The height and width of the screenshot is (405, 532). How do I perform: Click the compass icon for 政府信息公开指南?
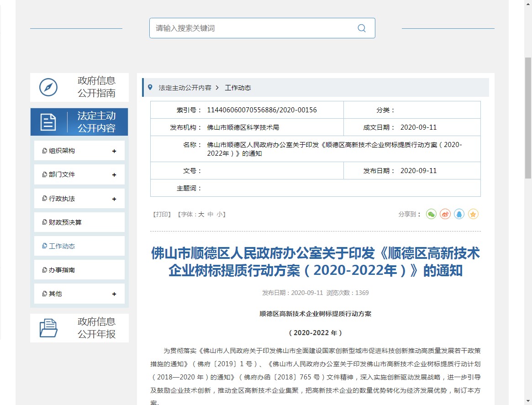click(48, 87)
